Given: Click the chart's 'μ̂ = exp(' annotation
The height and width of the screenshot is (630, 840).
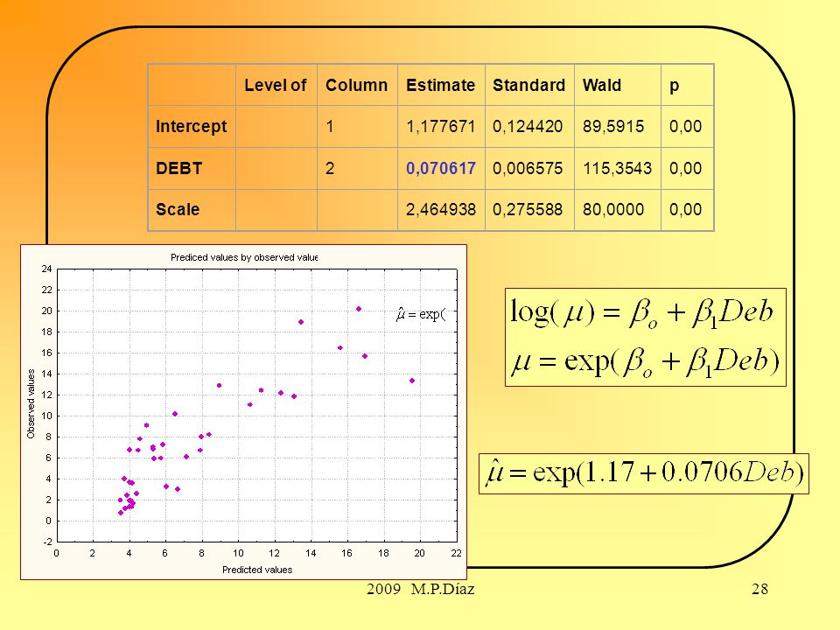Looking at the screenshot, I should pos(421,313).
